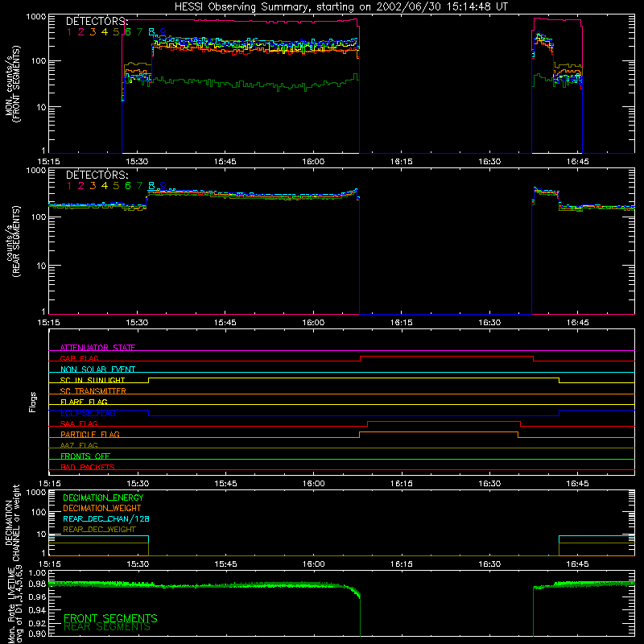Click the 16:30 tick label under the front segments plot
Viewport: 644px width, 644px height.
(x=489, y=162)
